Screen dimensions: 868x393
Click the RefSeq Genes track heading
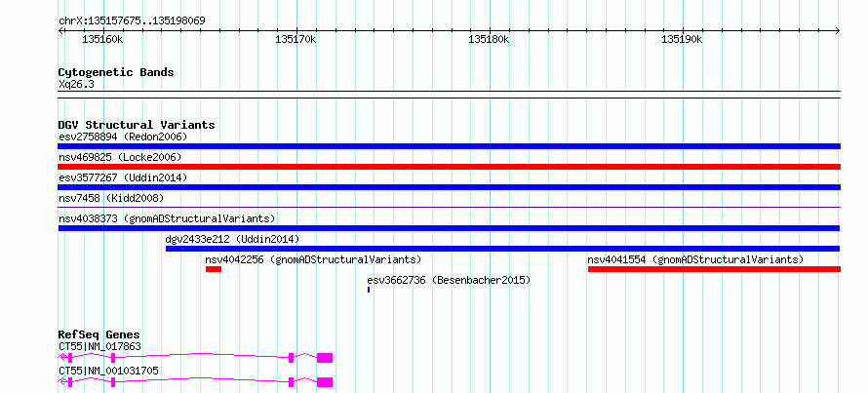[x=99, y=334]
